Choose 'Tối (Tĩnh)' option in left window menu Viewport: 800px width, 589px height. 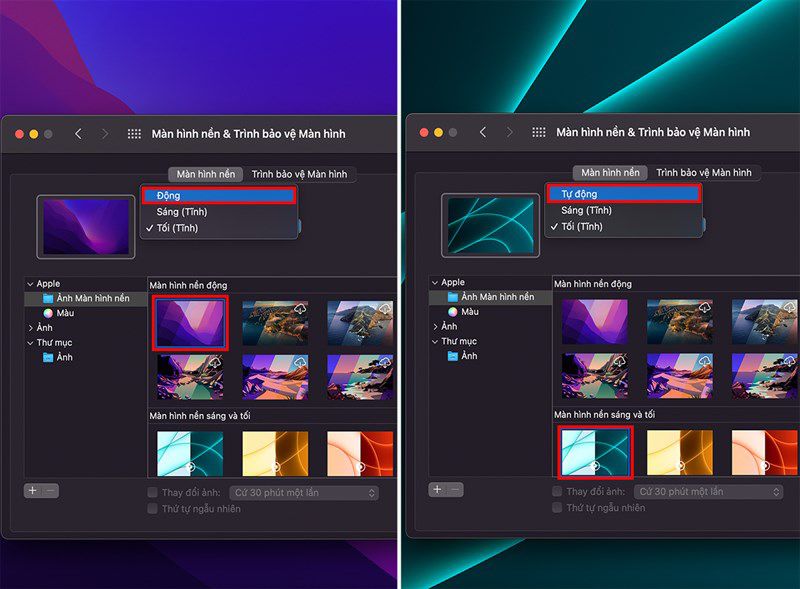(219, 228)
